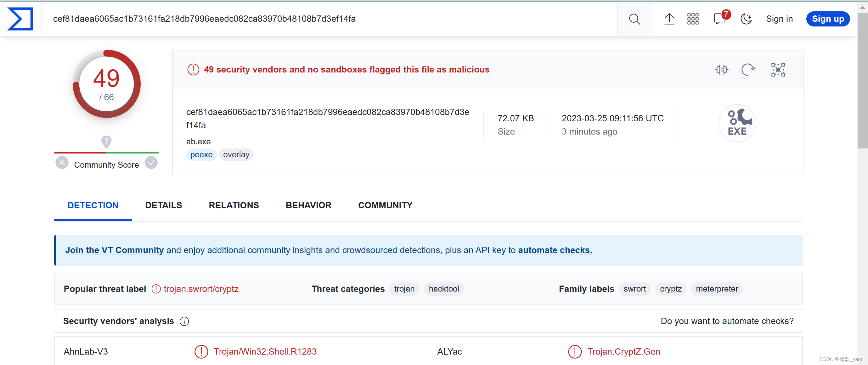Toggle dark mode moon icon
The image size is (868, 365).
(746, 19)
